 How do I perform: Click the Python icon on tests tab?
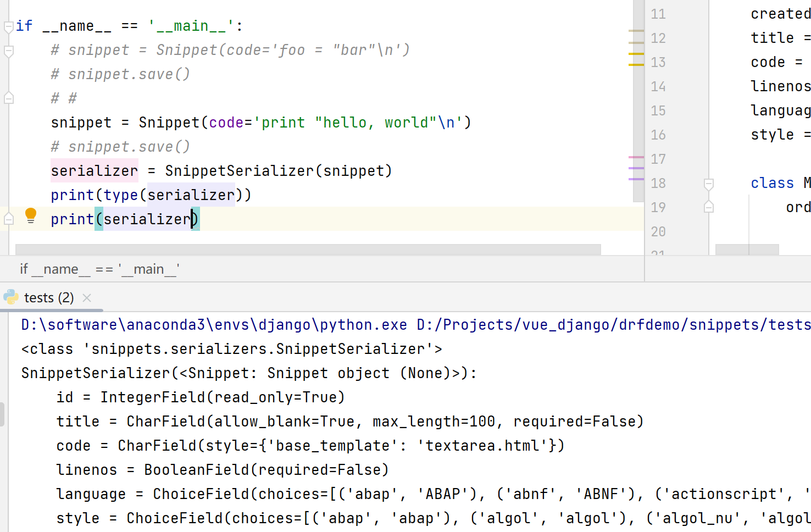point(11,297)
